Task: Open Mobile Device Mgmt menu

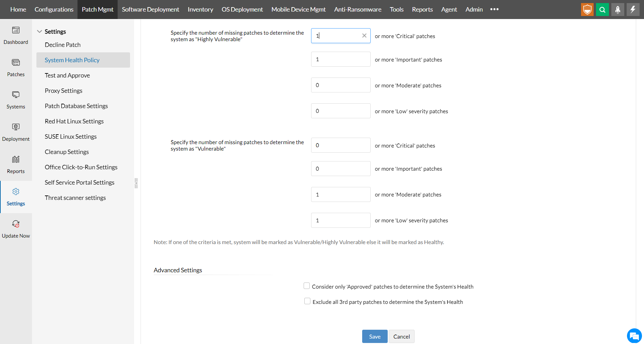Action: [x=299, y=10]
